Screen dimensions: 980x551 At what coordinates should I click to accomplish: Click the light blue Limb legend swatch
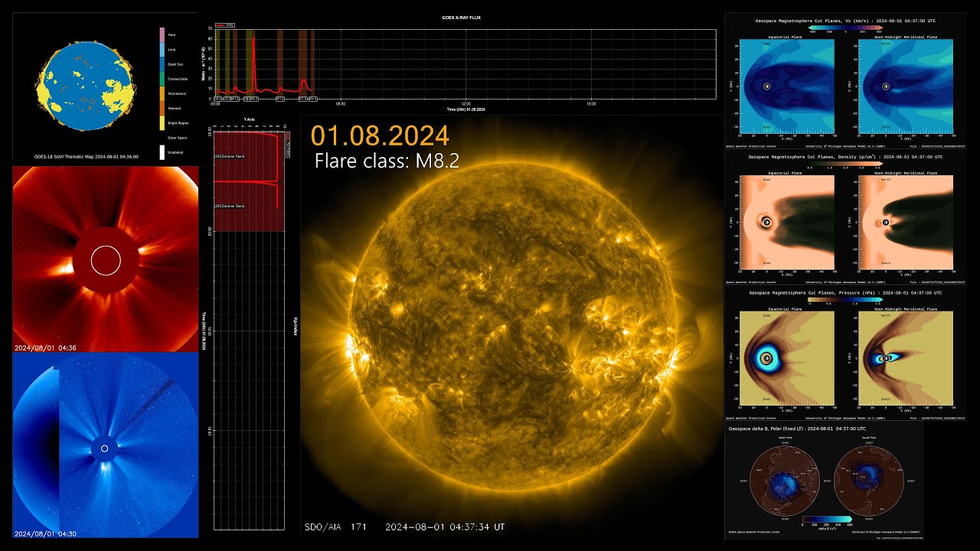tap(162, 50)
